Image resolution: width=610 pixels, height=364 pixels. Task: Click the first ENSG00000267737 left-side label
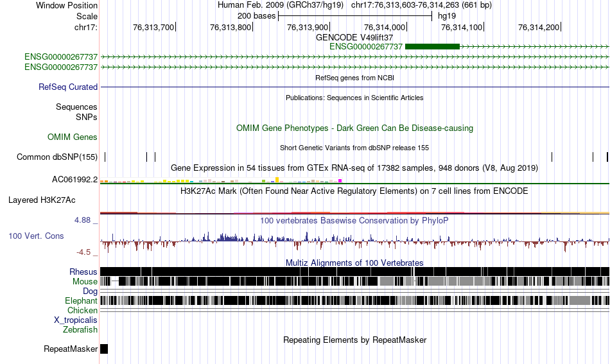tap(61, 56)
